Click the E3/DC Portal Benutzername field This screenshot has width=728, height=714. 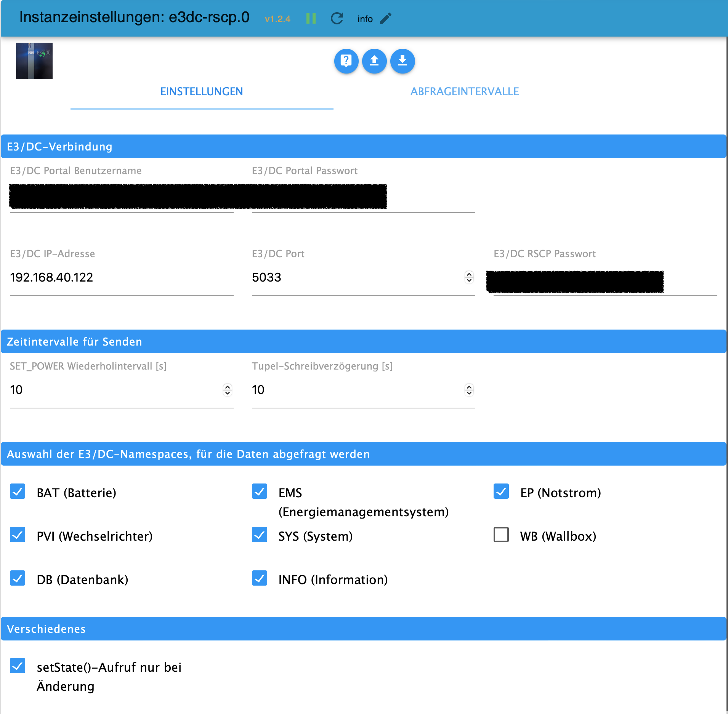tap(122, 197)
